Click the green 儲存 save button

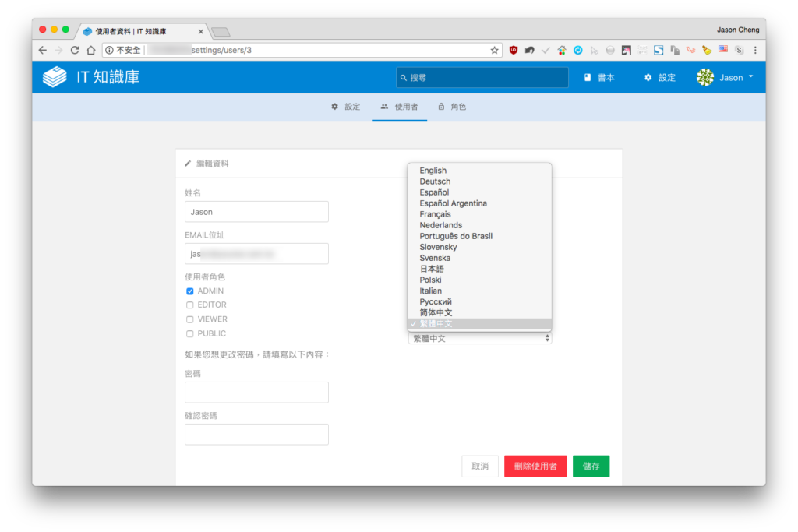[591, 466]
